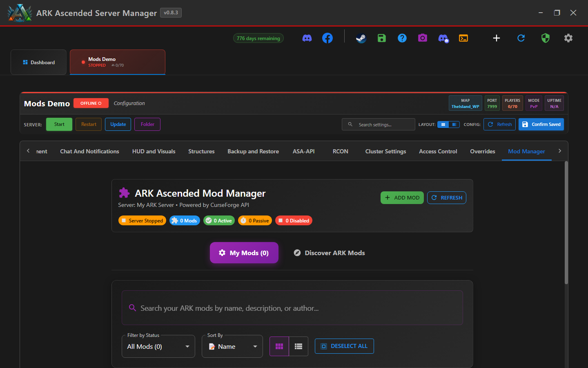
Task: Click the DESELECT ALL button
Action: click(x=344, y=346)
